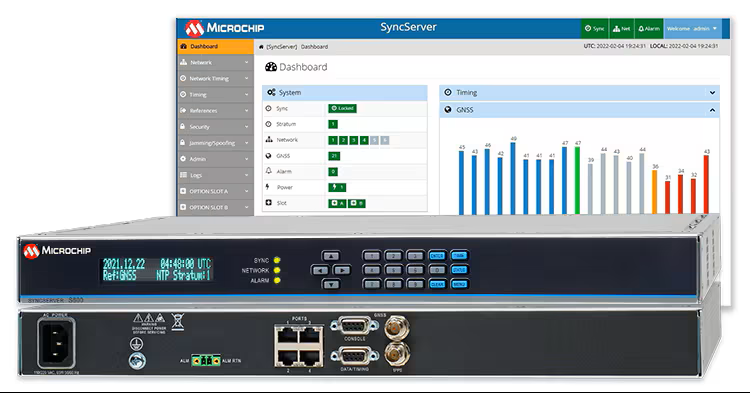The image size is (750, 393).
Task: Click grey network port badge 6
Action: click(385, 140)
